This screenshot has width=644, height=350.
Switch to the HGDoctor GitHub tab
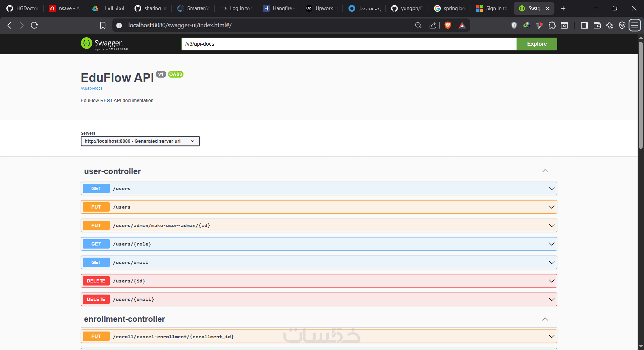click(22, 8)
